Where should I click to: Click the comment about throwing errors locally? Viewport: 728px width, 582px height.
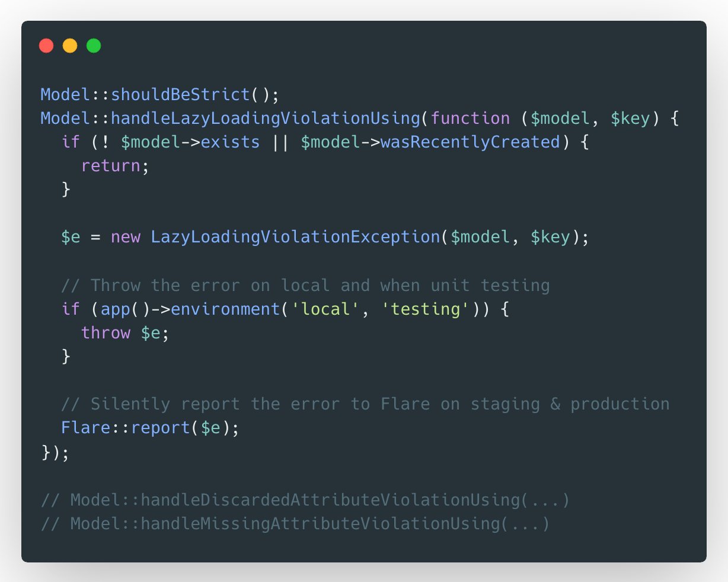305,285
